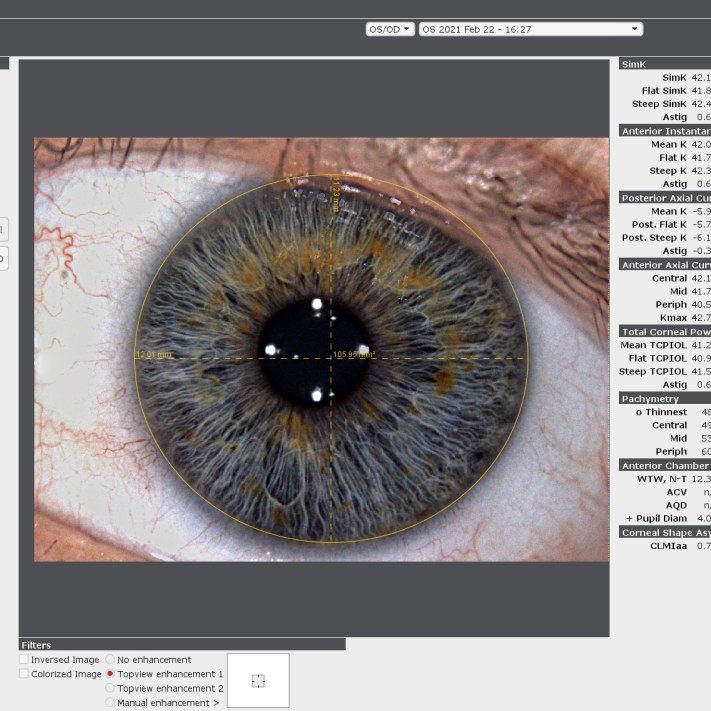The height and width of the screenshot is (711, 711).
Task: Click the 105.95 mm² area label on pupil
Action: click(354, 354)
